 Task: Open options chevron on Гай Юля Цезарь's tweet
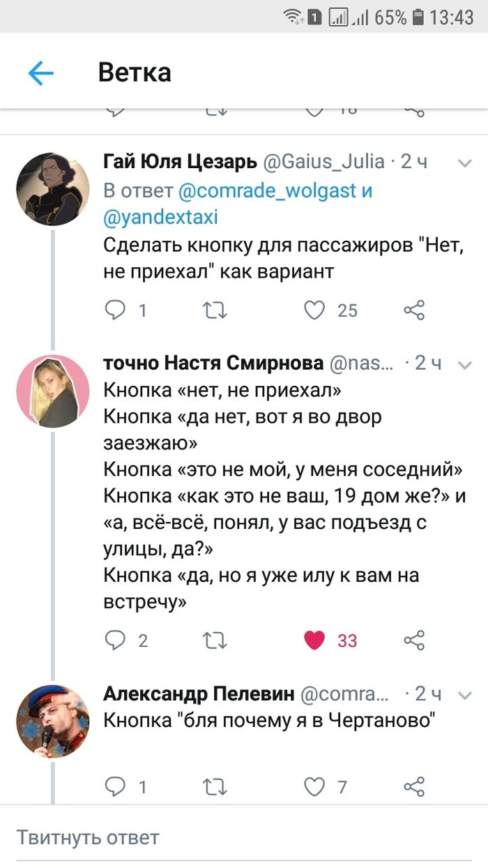[464, 163]
